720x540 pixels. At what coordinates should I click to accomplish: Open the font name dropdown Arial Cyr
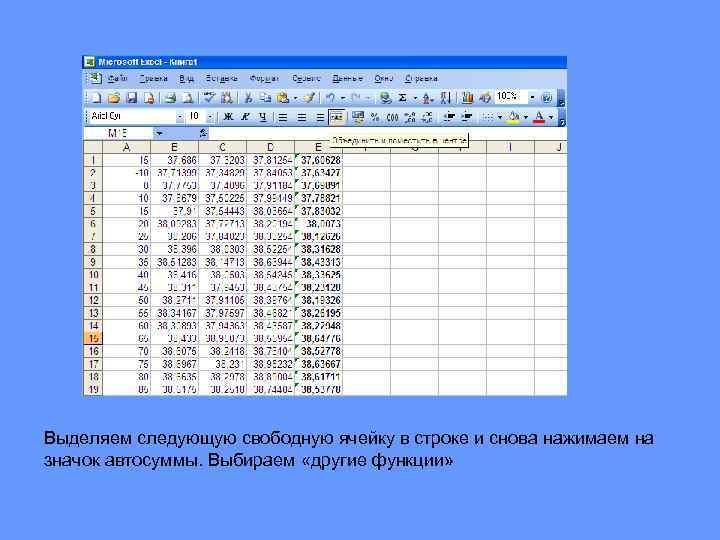coord(180,117)
